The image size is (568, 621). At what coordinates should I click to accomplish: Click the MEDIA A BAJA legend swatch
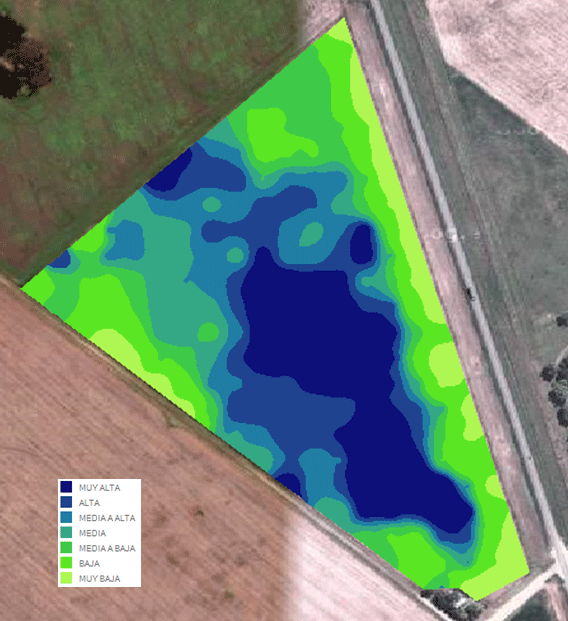click(x=66, y=548)
